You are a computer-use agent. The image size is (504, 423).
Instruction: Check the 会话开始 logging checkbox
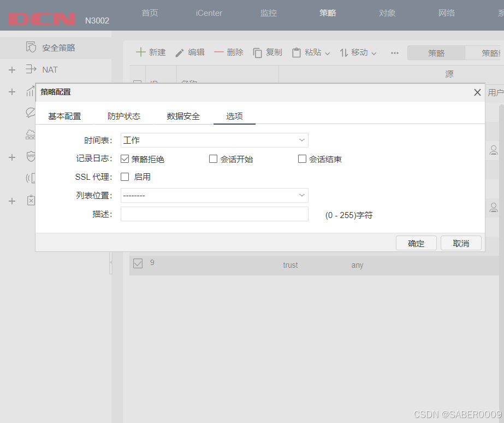[x=213, y=158]
